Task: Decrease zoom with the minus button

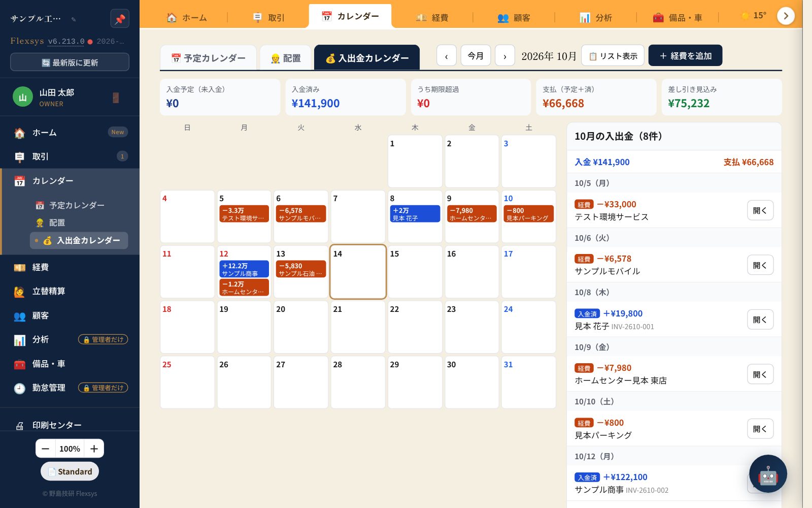Action: [x=46, y=449]
